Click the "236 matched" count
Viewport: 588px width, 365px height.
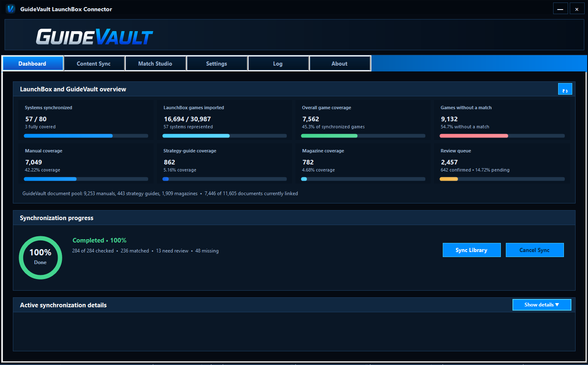(x=135, y=251)
